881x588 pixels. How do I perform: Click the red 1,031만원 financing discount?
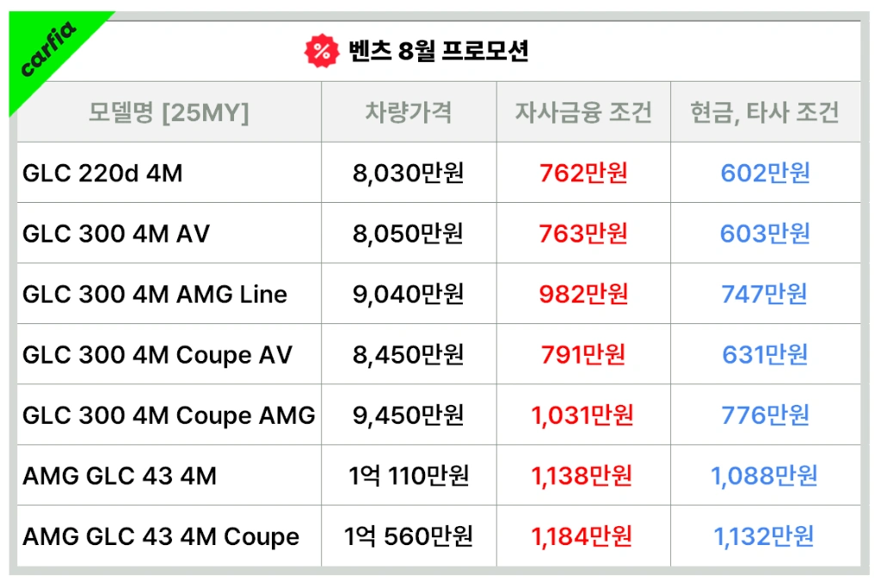[582, 415]
